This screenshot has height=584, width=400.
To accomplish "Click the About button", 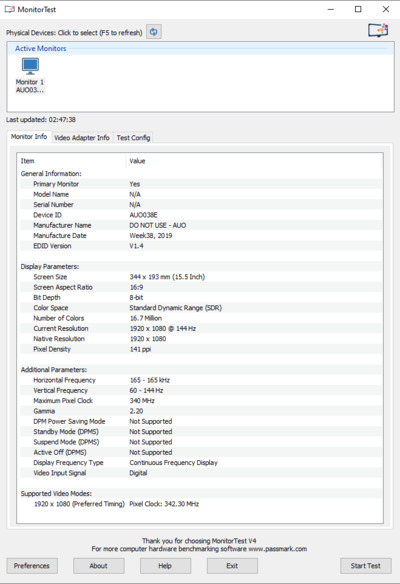I will point(99,566).
